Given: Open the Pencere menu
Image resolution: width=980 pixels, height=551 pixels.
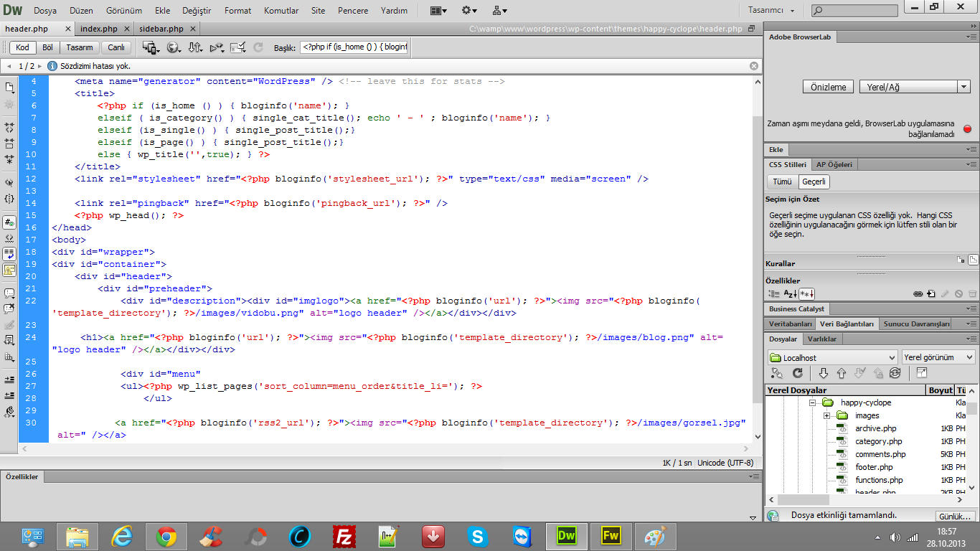Looking at the screenshot, I should tap(353, 11).
